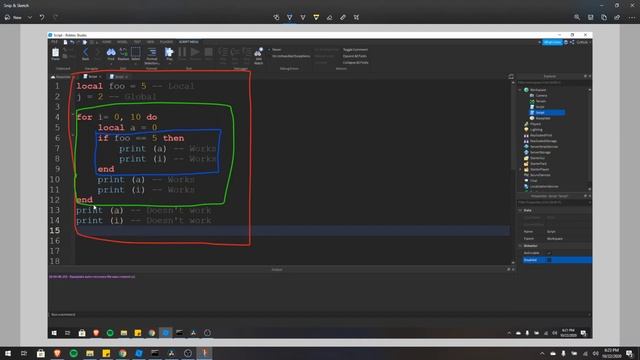Screen dimensions: 640x360
Task: Click the Select tool in ribbon
Action: coord(136,53)
